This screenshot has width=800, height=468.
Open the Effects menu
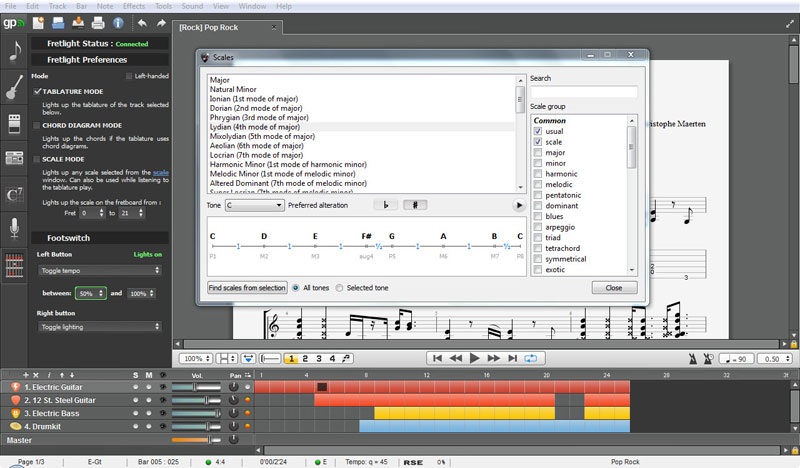pyautogui.click(x=134, y=6)
